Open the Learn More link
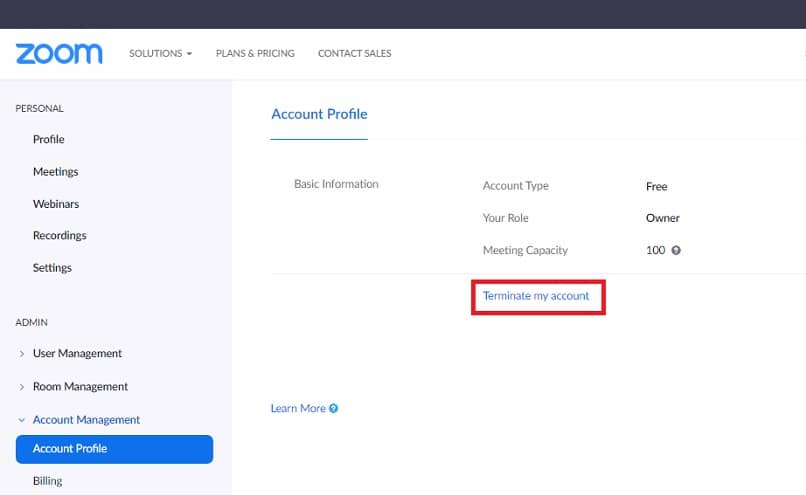 click(x=298, y=408)
